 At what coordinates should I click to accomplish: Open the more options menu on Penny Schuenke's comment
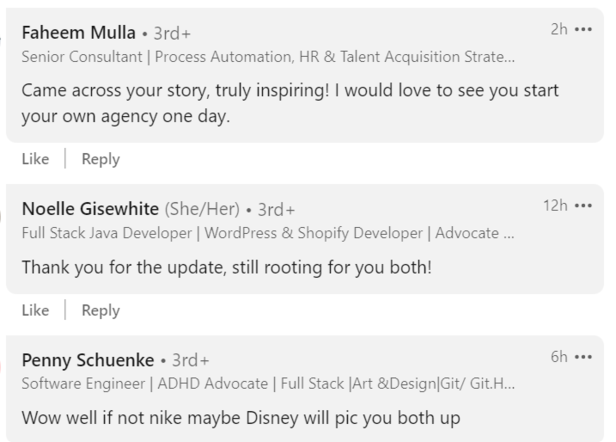tap(583, 357)
